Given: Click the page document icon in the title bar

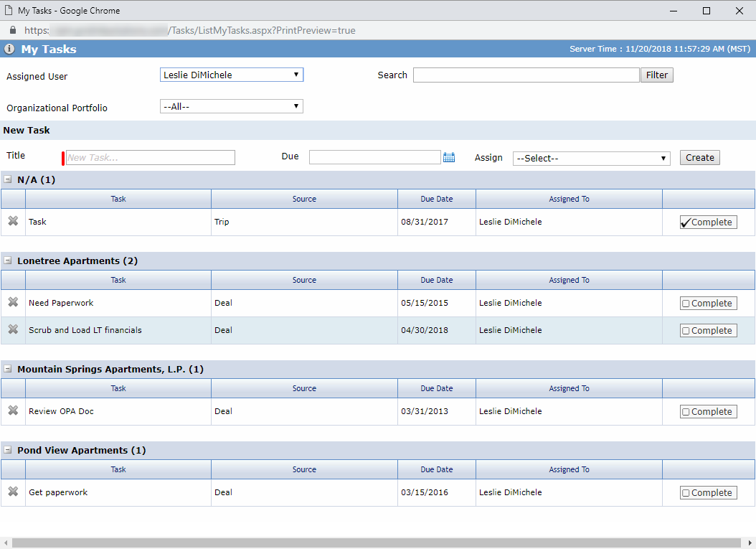Looking at the screenshot, I should click(9, 10).
